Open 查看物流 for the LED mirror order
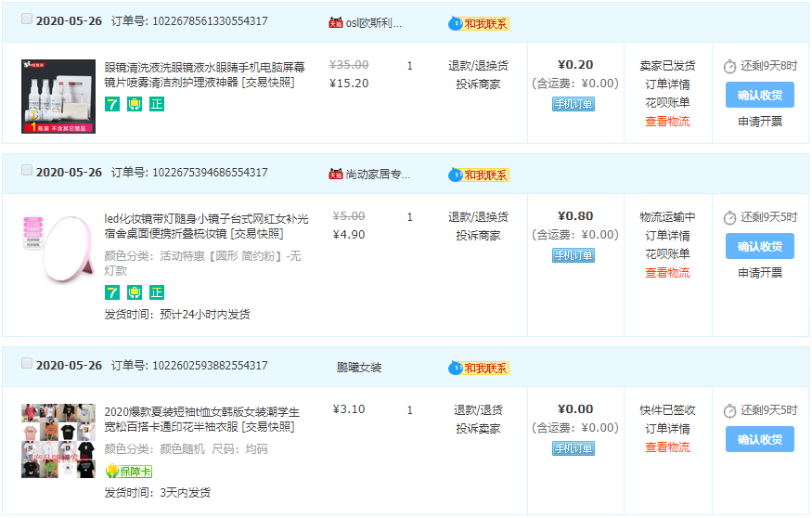Screen dimensions: 812x518 click(x=667, y=273)
